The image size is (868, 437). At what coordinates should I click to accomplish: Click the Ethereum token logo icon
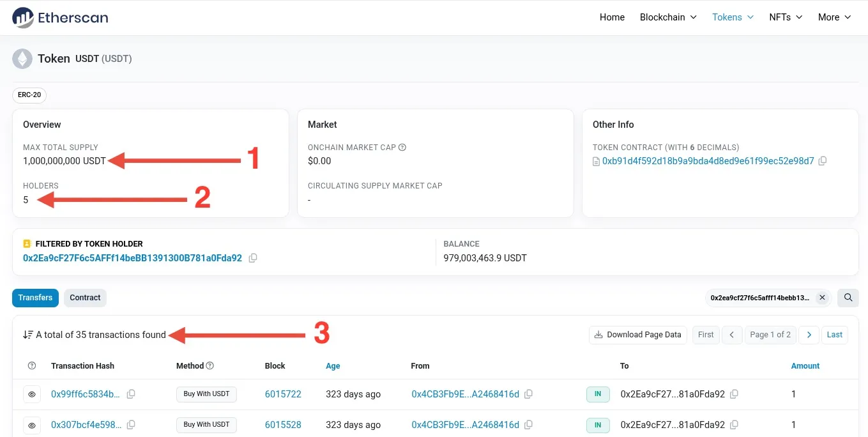tap(22, 59)
